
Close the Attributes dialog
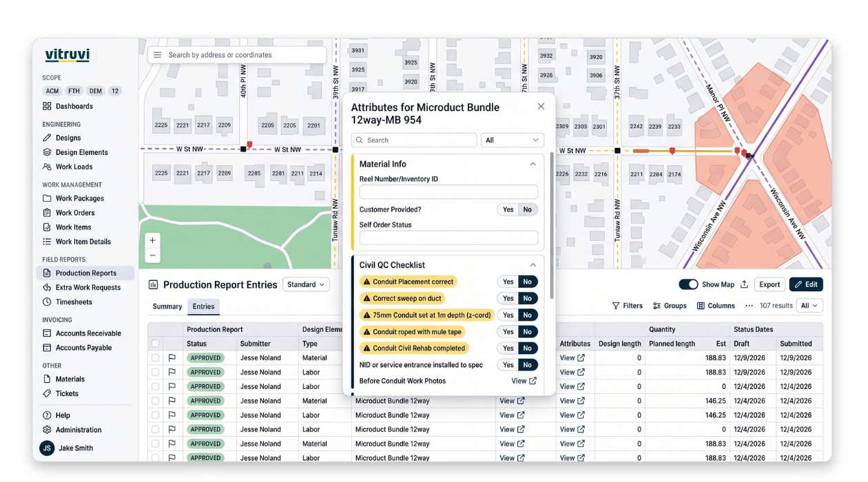[x=541, y=106]
